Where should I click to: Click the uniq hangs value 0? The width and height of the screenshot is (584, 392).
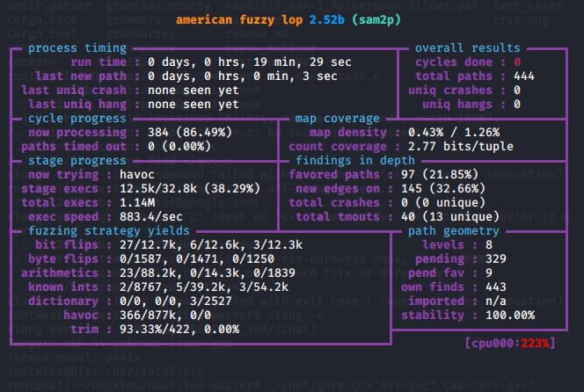point(517,105)
